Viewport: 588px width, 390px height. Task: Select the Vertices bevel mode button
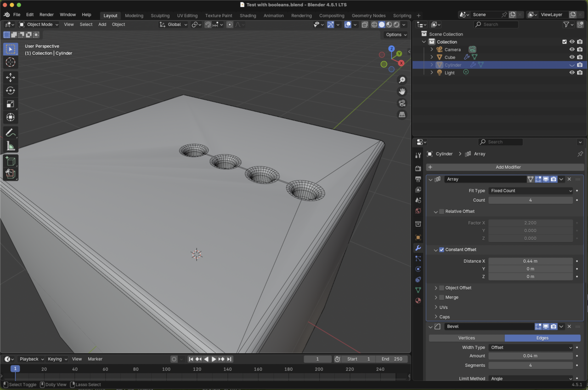click(x=466, y=338)
